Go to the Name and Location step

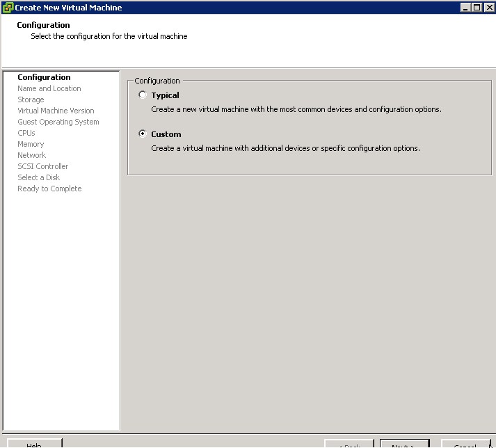pos(49,88)
